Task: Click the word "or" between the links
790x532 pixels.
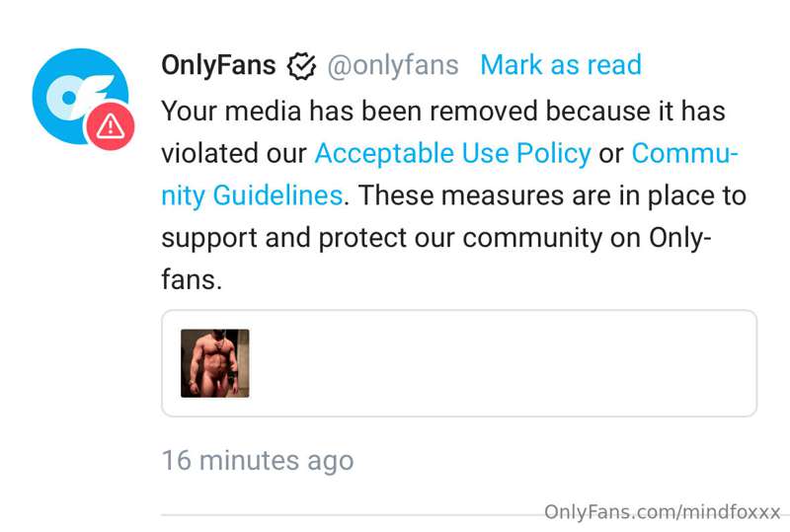Action: coord(611,154)
